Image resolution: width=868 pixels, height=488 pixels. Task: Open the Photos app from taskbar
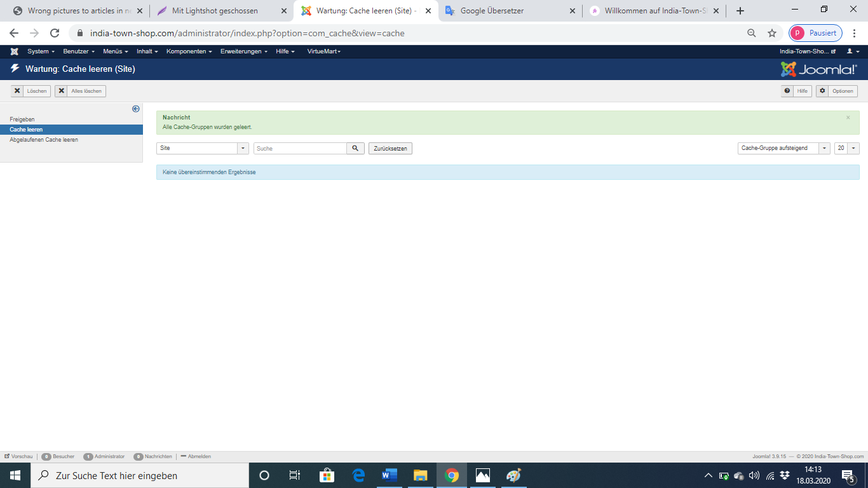click(483, 475)
